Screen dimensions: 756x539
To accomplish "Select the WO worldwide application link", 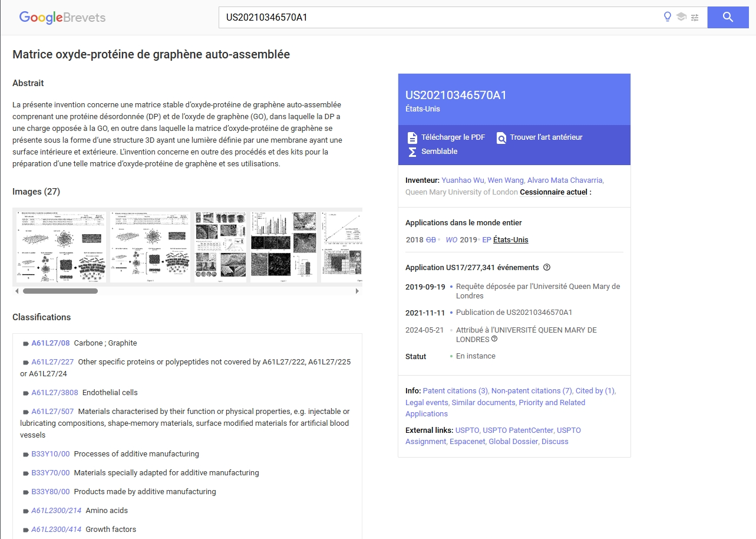I will coord(451,240).
